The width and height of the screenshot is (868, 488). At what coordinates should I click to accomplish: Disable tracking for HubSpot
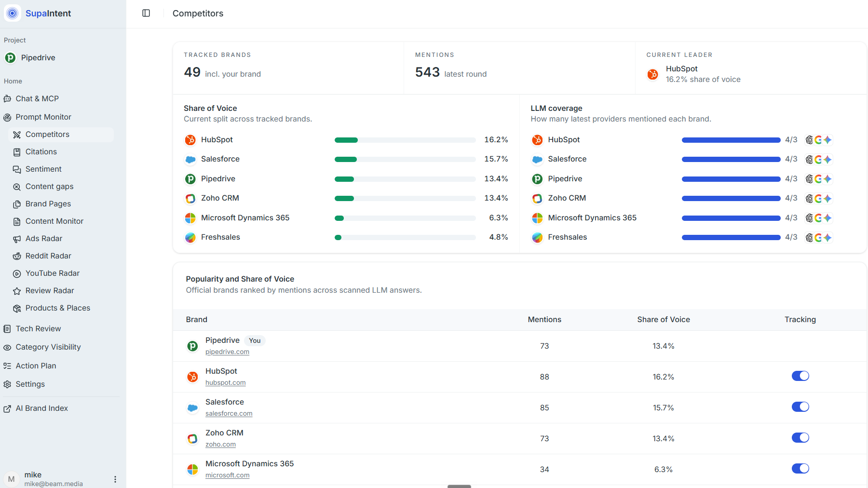tap(800, 376)
